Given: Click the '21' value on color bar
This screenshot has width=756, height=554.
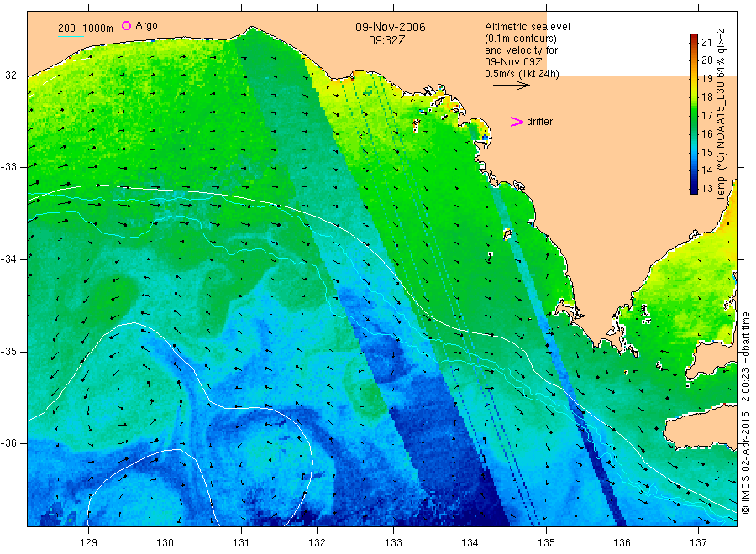Looking at the screenshot, I should point(706,43).
